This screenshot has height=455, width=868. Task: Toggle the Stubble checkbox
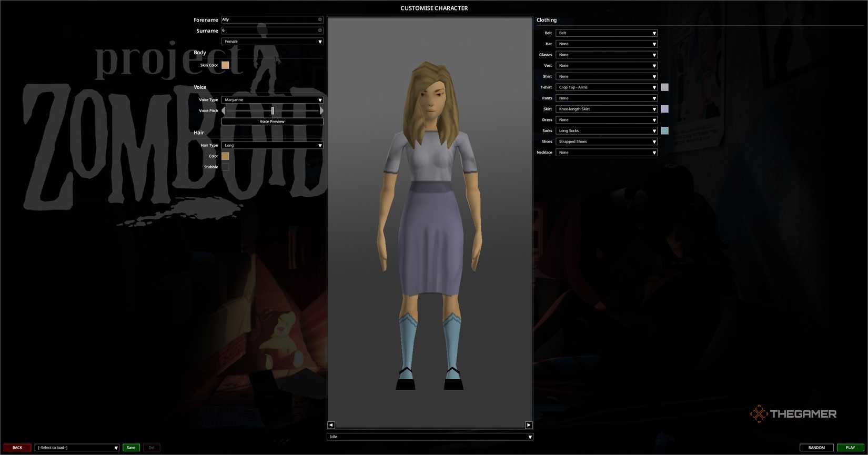tap(225, 167)
